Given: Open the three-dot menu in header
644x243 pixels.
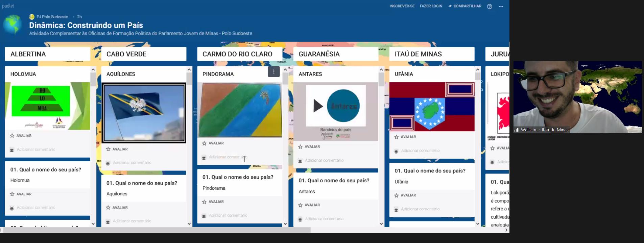Looking at the screenshot, I should (x=501, y=6).
